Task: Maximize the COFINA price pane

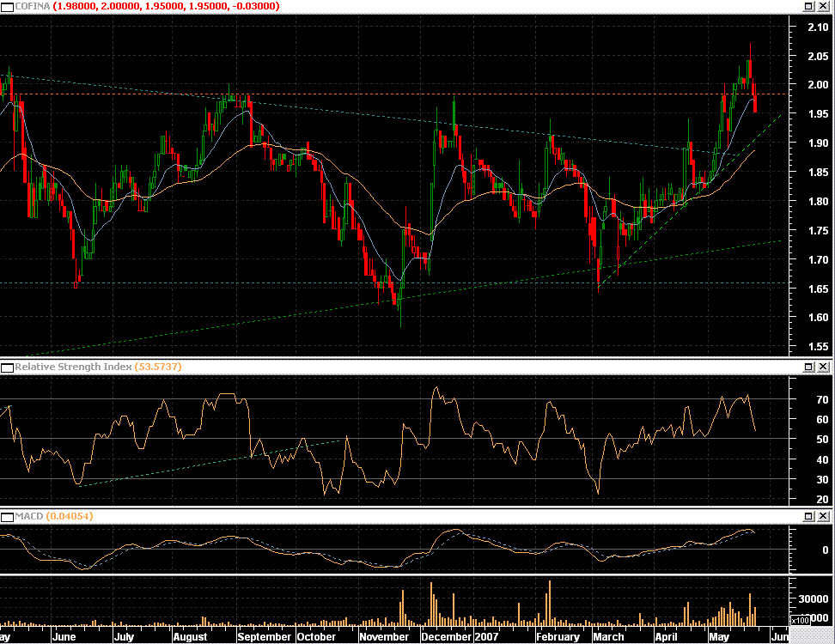Action: tap(808, 6)
